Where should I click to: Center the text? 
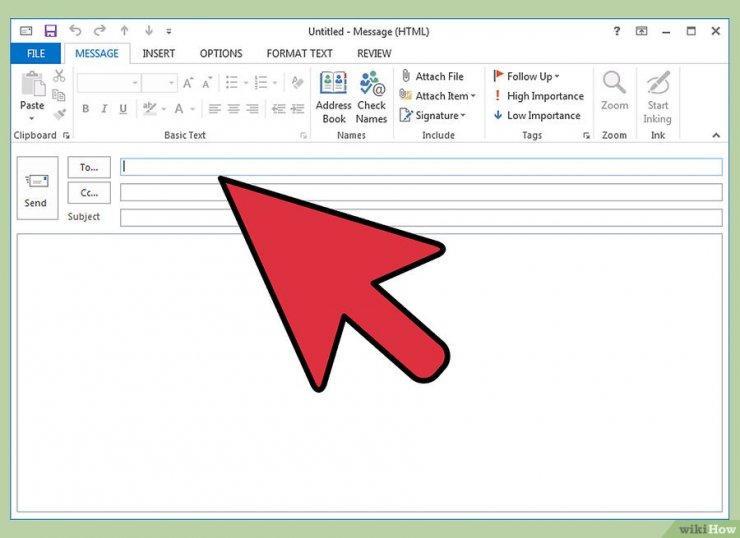(x=234, y=109)
